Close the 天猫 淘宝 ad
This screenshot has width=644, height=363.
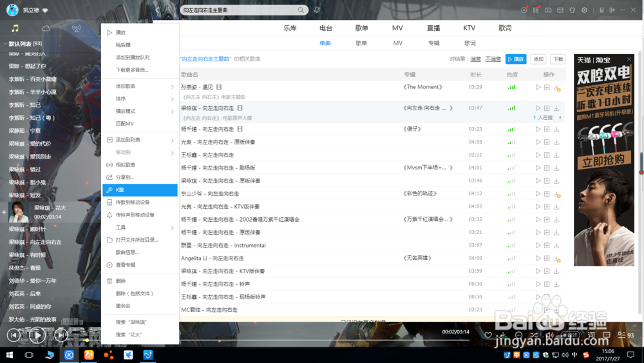(629, 59)
